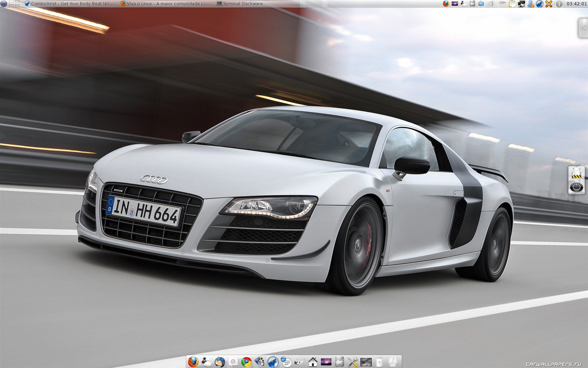Open the Home folder dock icon

[313, 362]
